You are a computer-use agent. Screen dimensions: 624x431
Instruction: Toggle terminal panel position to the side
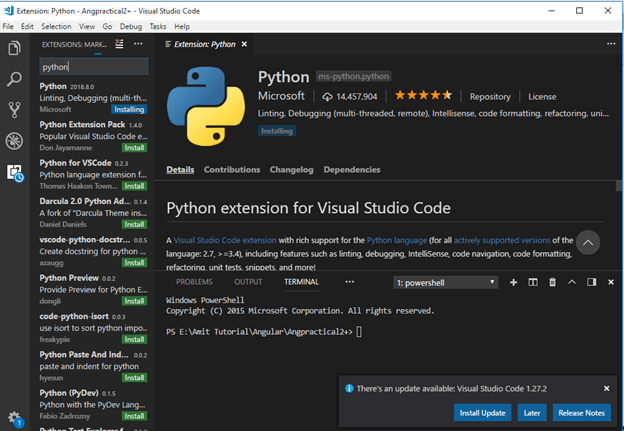click(590, 282)
